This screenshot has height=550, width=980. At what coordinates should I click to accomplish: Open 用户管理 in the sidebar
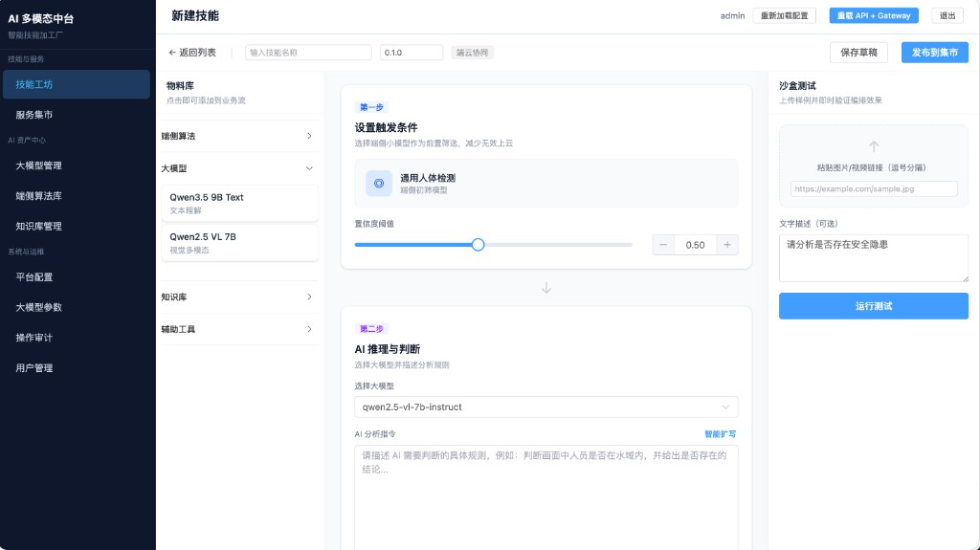(x=77, y=368)
